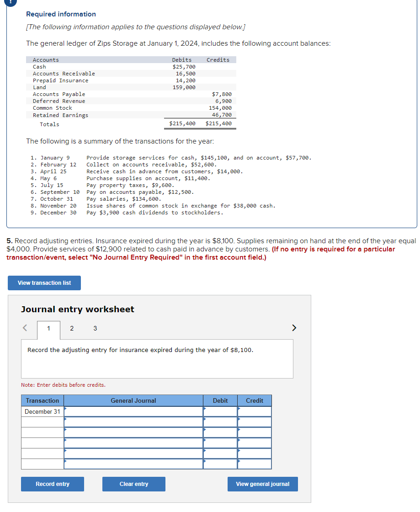
Task: Click the blue exclamation information icon
Action: tap(10, 3)
